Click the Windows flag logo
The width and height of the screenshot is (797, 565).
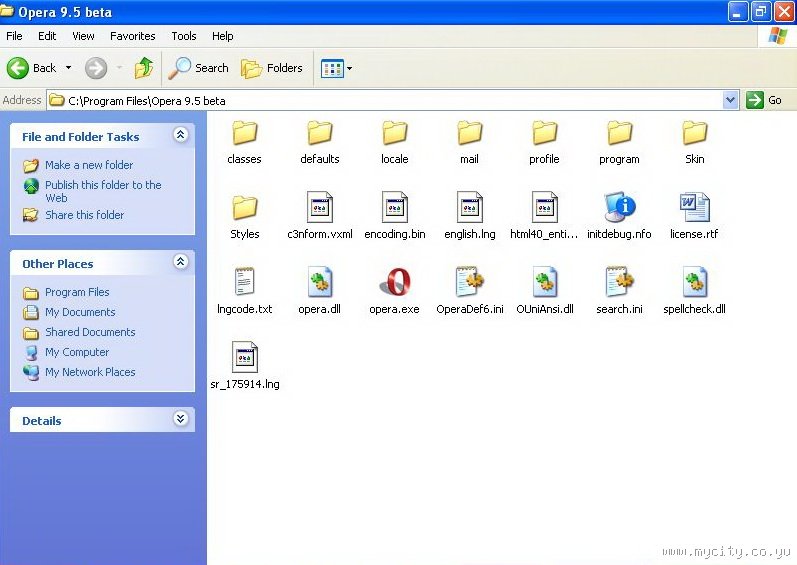point(778,36)
